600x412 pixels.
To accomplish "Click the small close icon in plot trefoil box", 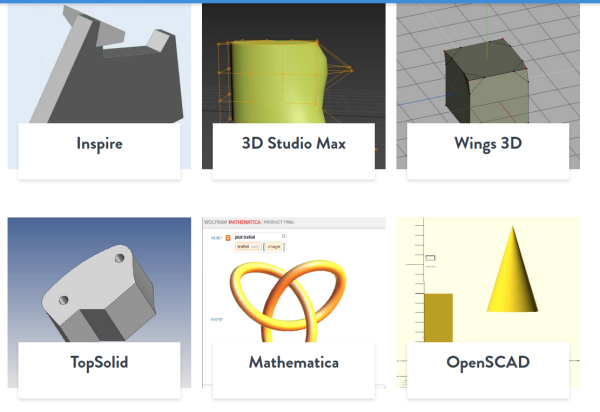I will [284, 236].
